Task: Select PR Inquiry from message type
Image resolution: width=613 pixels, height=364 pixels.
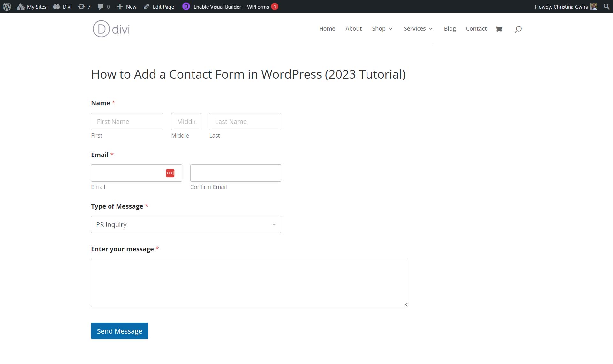Action: pyautogui.click(x=186, y=224)
